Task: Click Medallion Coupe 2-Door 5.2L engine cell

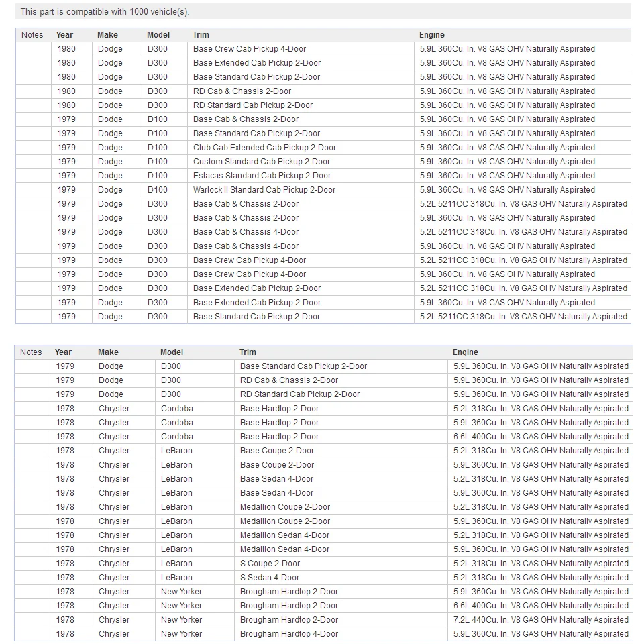Action: coord(541,507)
